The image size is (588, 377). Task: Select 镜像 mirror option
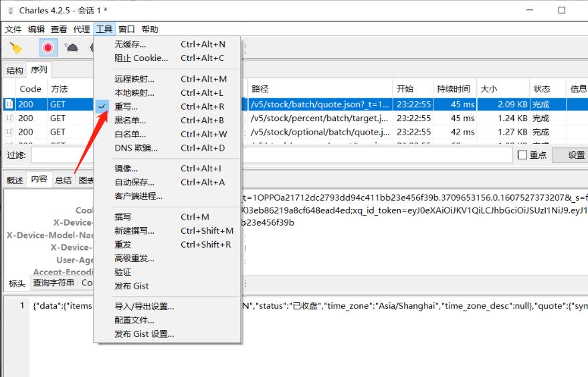(x=167, y=169)
